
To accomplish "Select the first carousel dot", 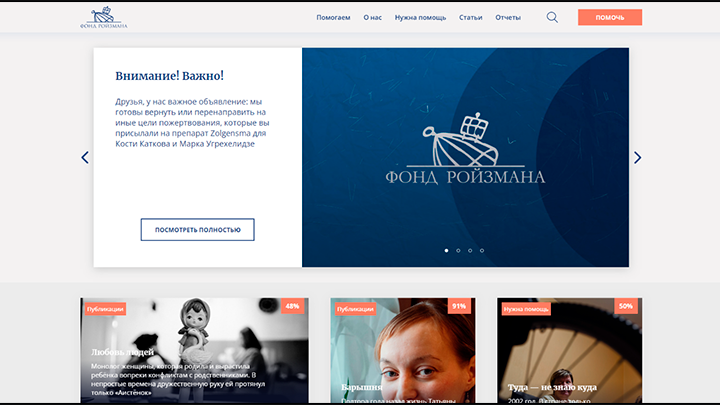I will 446,251.
